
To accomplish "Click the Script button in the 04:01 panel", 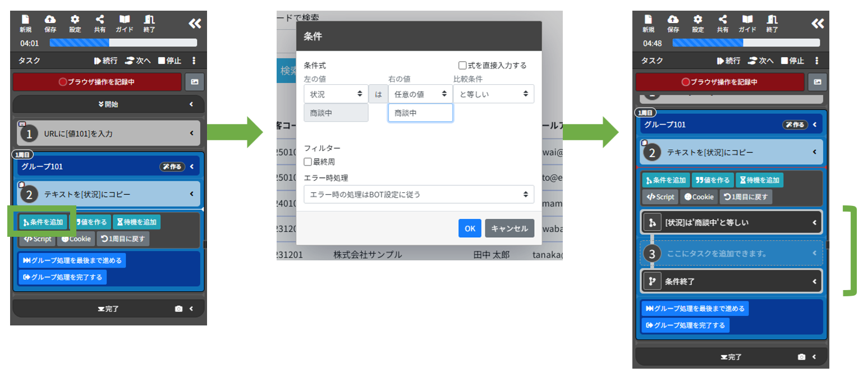I will 37,238.
